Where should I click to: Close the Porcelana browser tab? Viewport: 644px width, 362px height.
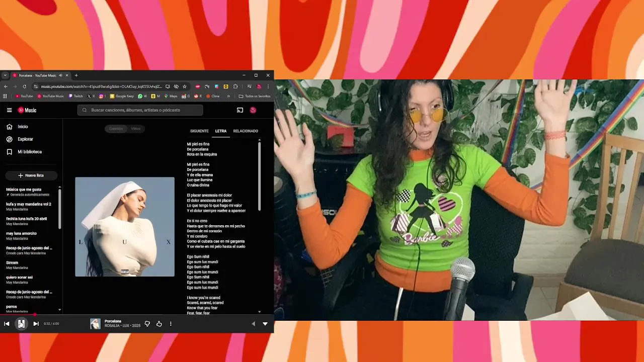click(x=66, y=75)
